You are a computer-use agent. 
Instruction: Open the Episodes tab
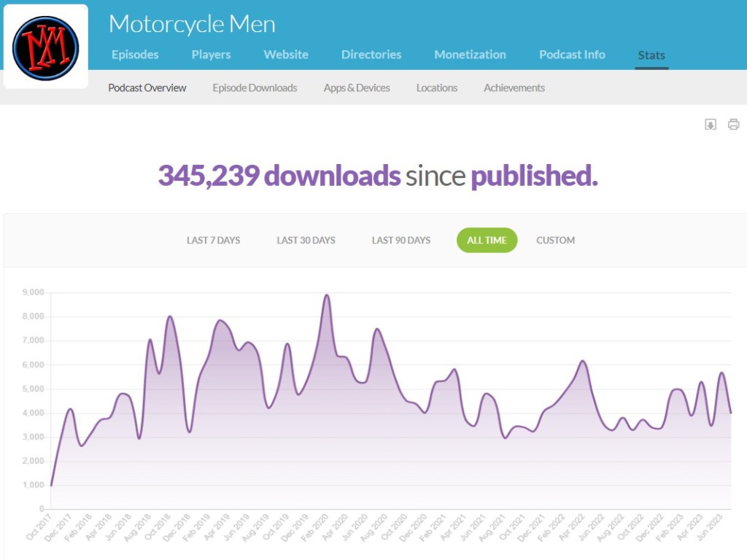135,55
